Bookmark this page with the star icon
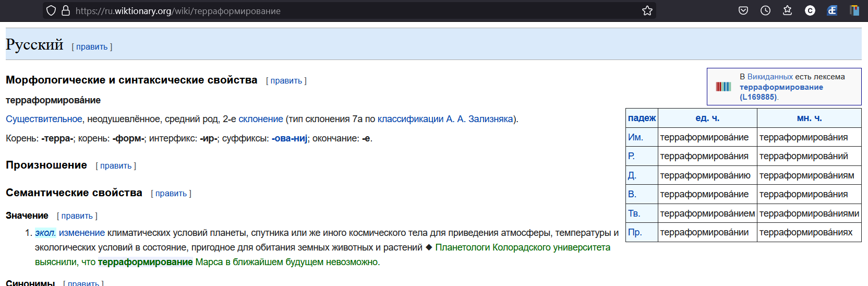The image size is (868, 286). point(647,10)
